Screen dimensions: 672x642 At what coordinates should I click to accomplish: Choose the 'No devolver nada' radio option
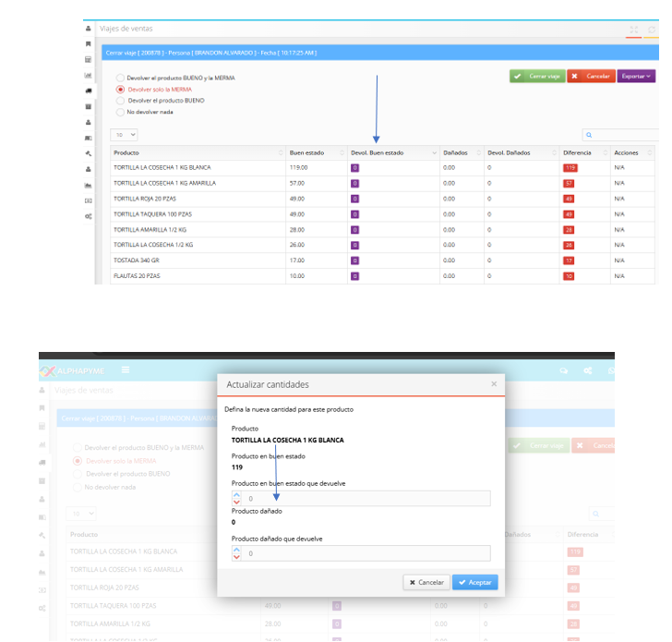(120, 112)
